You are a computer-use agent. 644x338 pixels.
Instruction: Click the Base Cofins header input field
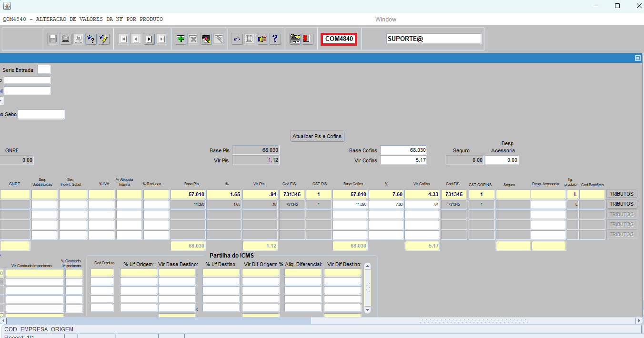[403, 150]
